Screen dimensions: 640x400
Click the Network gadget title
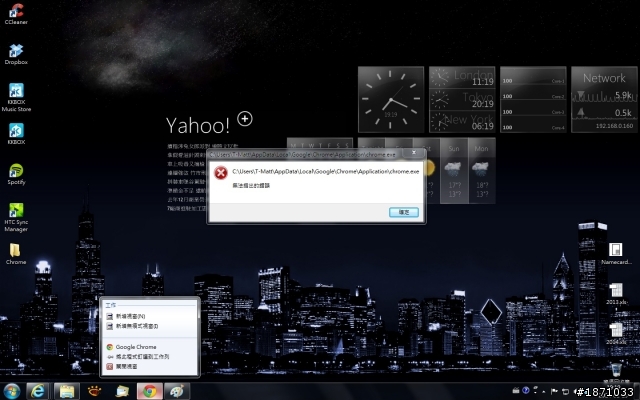point(604,78)
